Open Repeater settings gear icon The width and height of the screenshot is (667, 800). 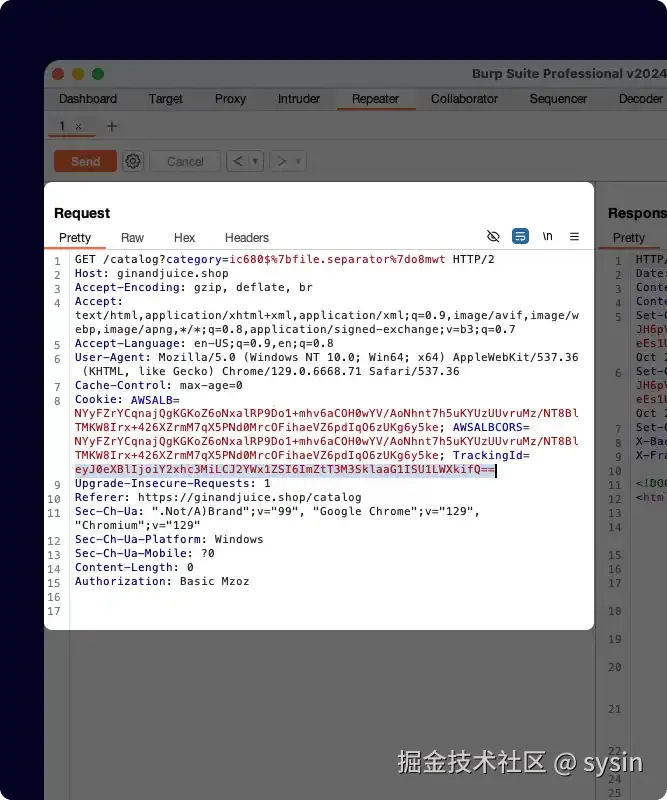tap(133, 161)
